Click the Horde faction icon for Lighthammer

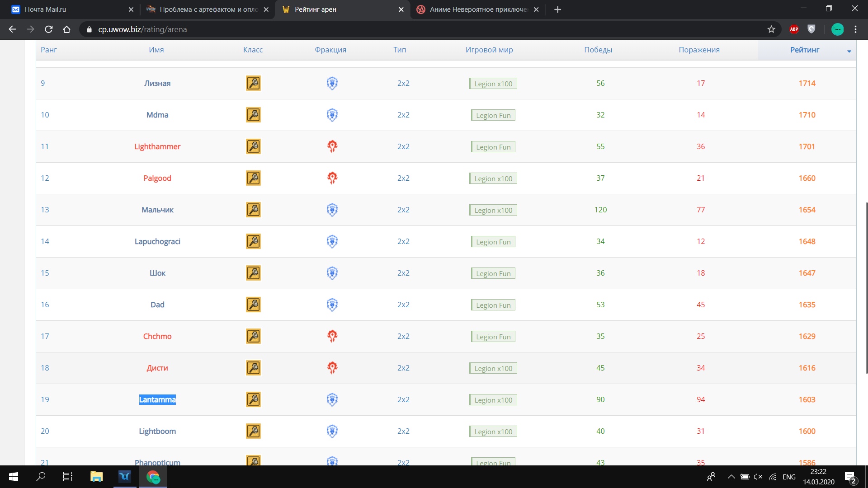coord(332,146)
